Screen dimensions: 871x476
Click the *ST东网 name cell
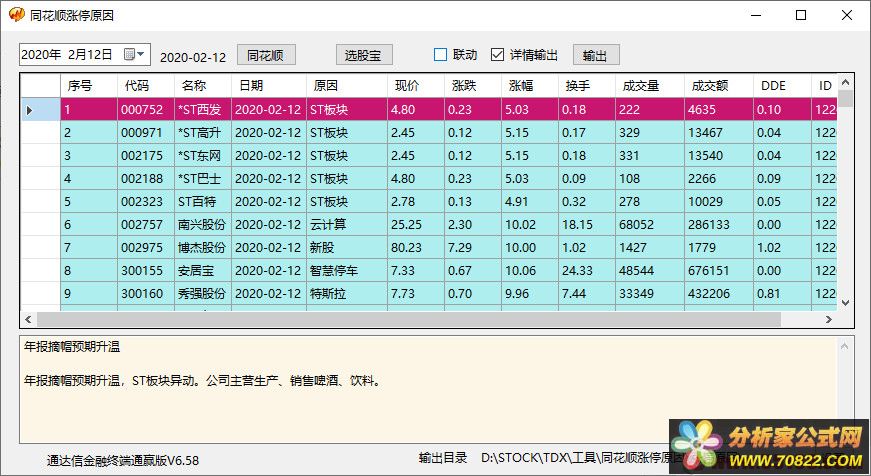tap(203, 156)
